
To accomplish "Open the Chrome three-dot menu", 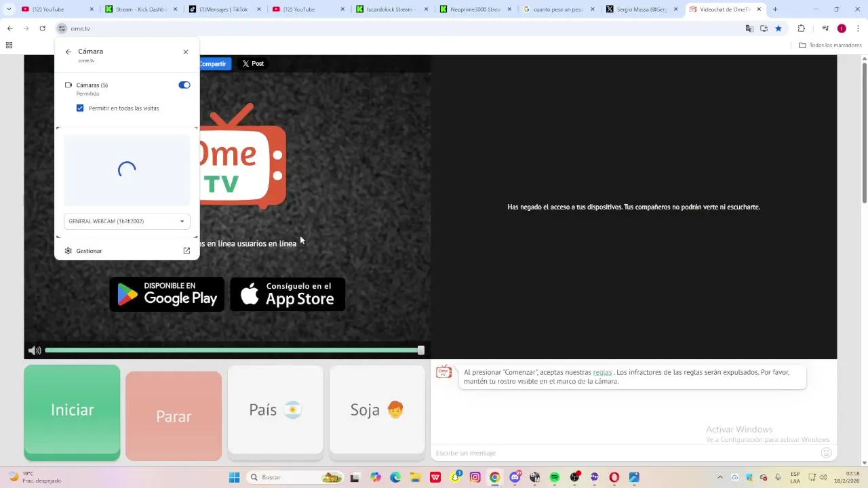I will tap(859, 28).
